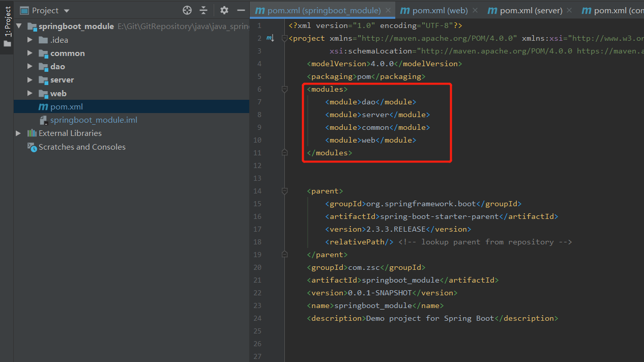The width and height of the screenshot is (644, 362).
Task: Open Project panel settings gear
Action: pyautogui.click(x=224, y=10)
